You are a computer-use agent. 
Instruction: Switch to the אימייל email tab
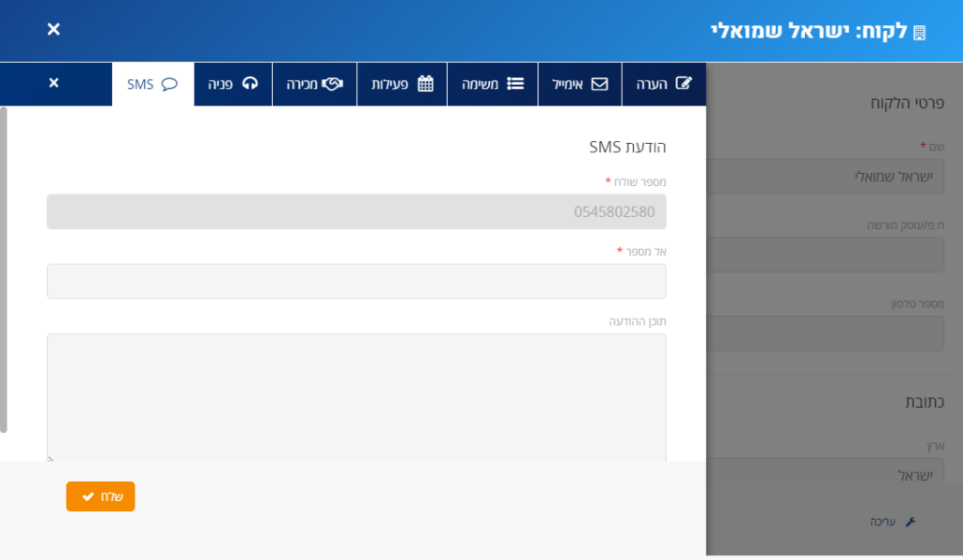point(579,84)
